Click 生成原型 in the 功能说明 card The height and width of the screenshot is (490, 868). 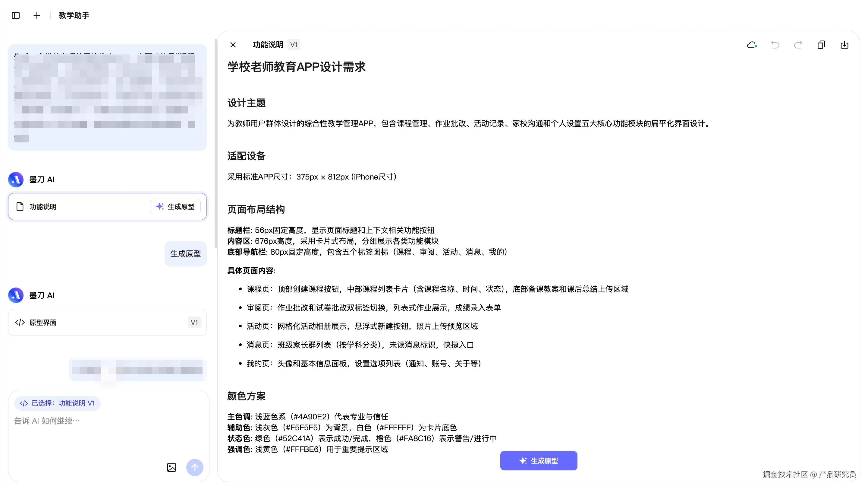175,206
